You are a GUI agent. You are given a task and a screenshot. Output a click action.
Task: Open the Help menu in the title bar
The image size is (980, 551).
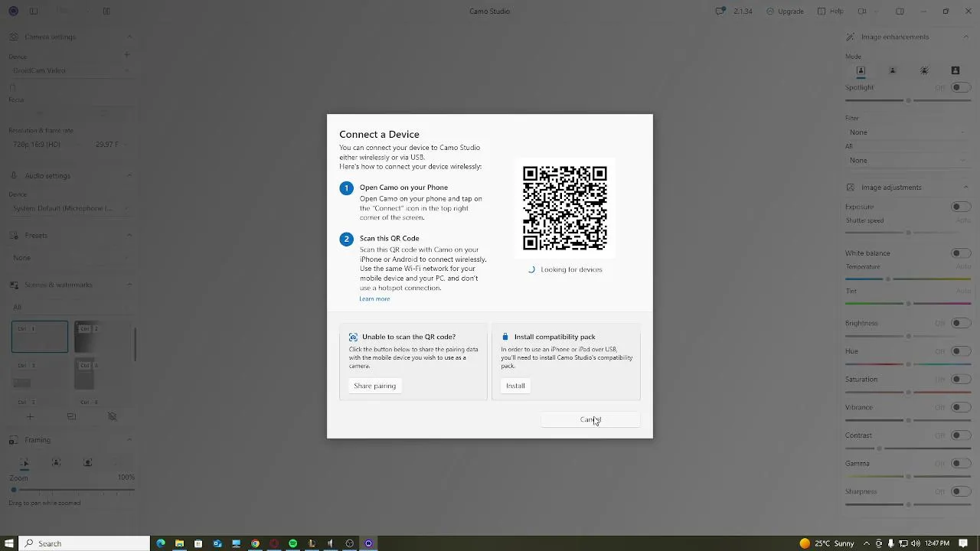[x=830, y=11]
